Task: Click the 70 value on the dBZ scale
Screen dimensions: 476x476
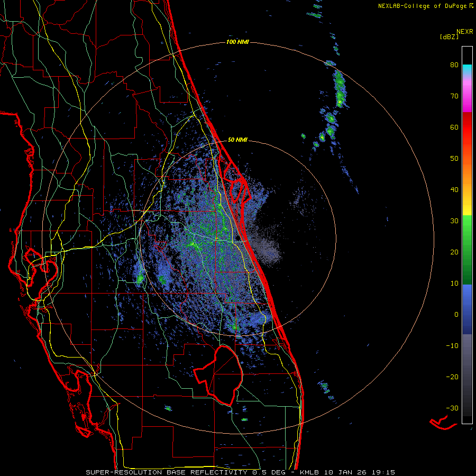Action: 454,96
